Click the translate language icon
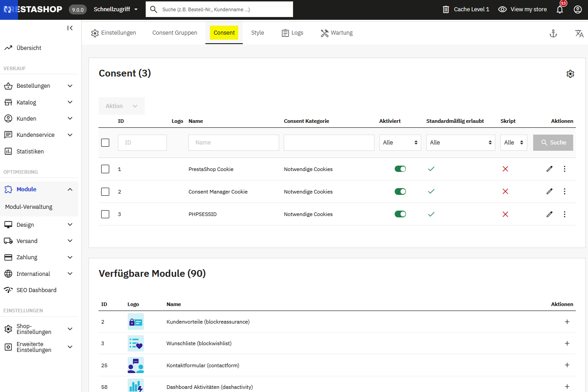The height and width of the screenshot is (392, 588). point(579,33)
